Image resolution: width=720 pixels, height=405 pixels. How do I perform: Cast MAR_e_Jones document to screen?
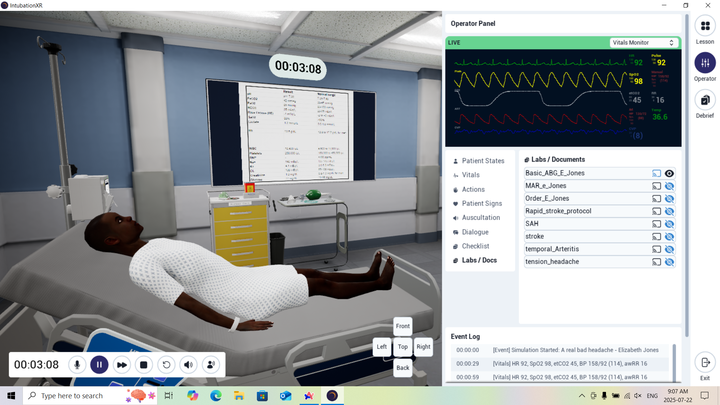tap(657, 186)
